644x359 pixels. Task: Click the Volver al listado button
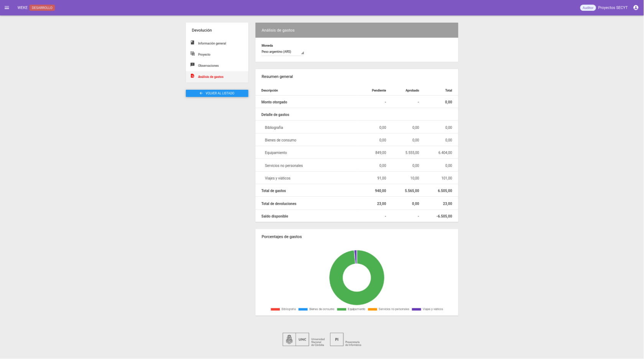click(x=217, y=93)
